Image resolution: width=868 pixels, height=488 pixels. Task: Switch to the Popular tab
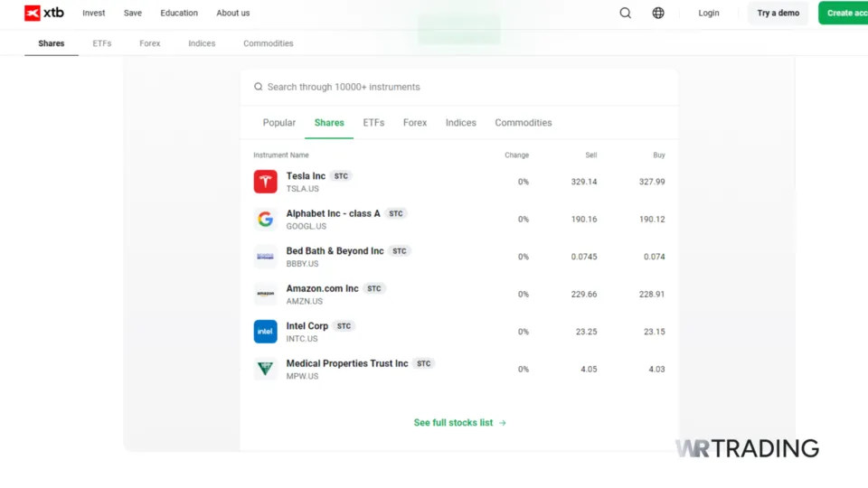[279, 123]
